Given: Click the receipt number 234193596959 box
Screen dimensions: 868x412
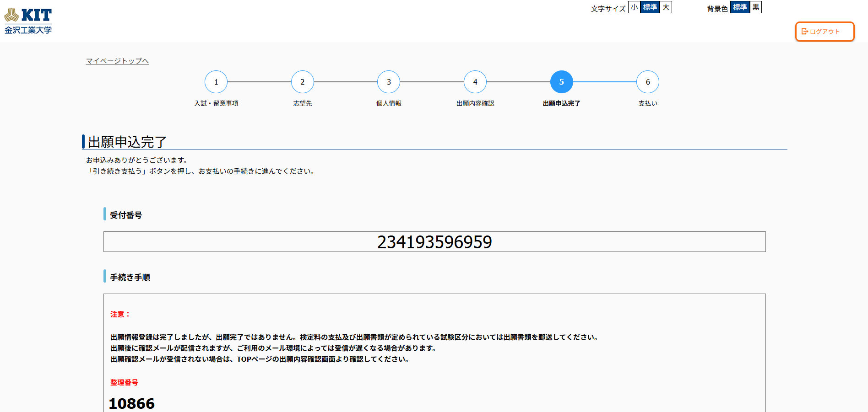Looking at the screenshot, I should pyautogui.click(x=434, y=241).
